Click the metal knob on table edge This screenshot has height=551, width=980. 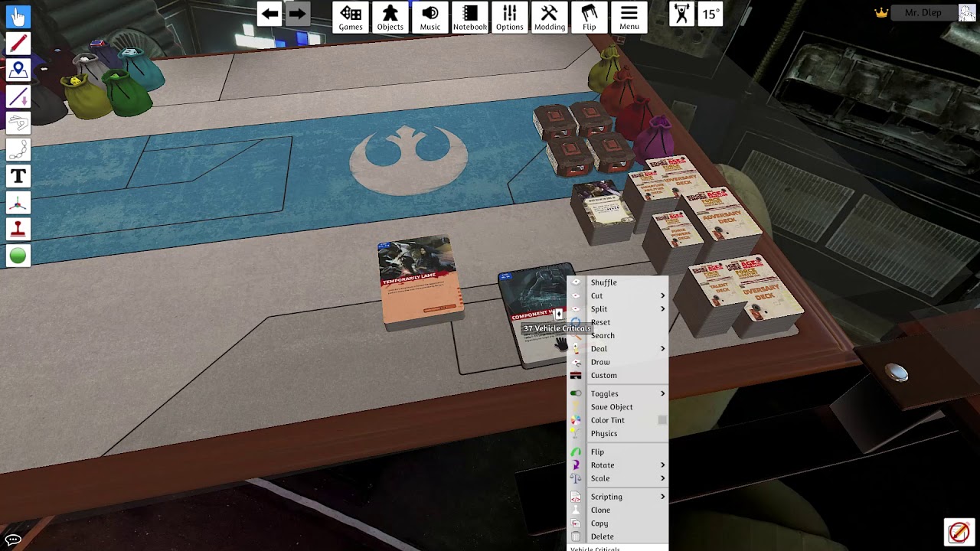click(897, 373)
